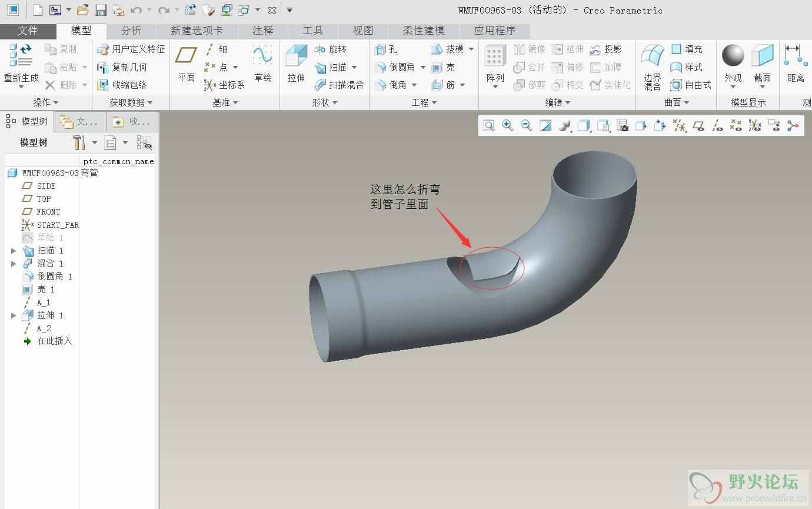Select the Round (倒圆角) tool icon

click(x=380, y=67)
